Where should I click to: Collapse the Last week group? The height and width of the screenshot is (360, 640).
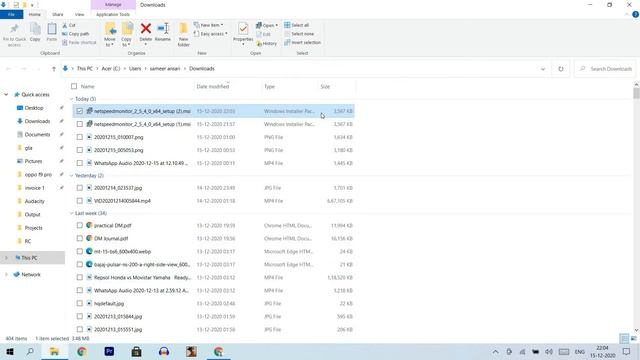[71, 213]
